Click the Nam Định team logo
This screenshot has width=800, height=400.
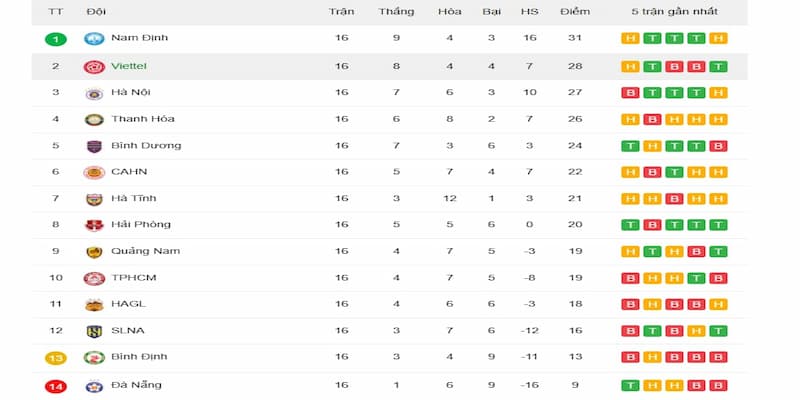click(x=94, y=38)
